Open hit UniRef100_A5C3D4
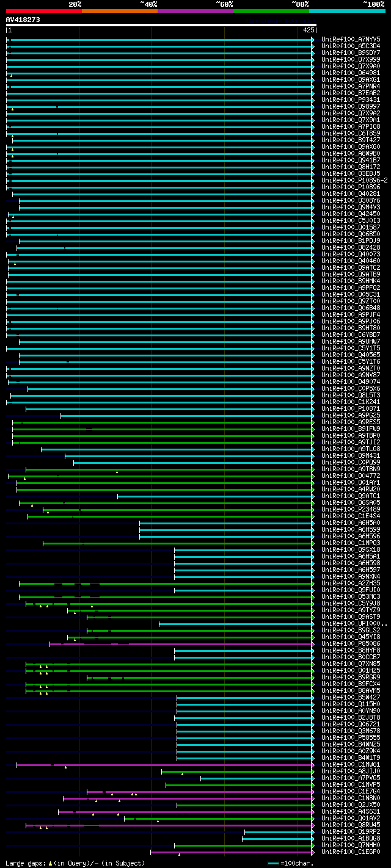Image resolution: width=391 pixels, height=868 pixels. click(x=351, y=46)
